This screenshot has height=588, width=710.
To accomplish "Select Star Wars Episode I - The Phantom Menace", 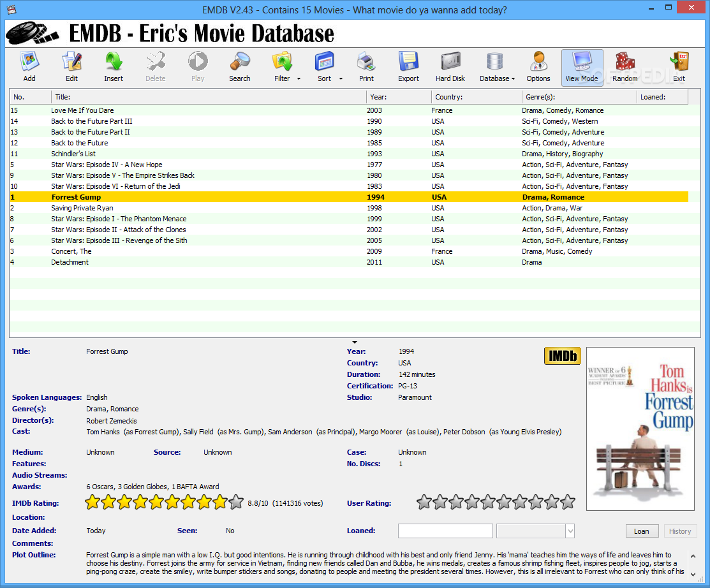I will click(349, 219).
